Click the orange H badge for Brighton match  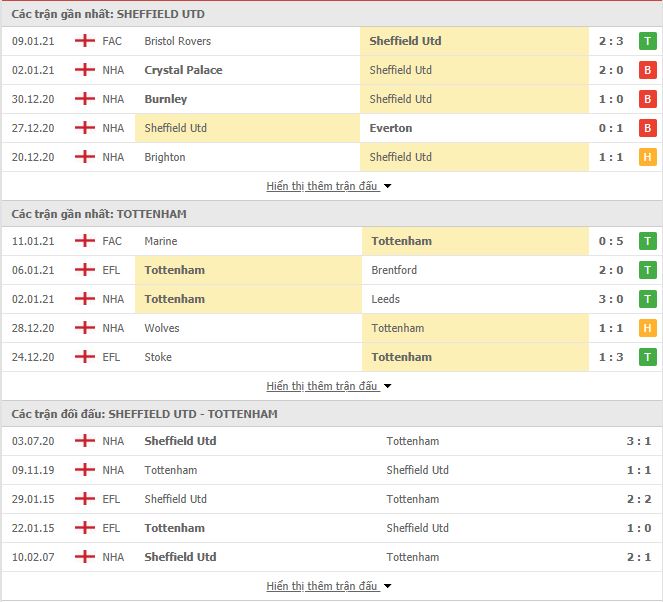(647, 157)
